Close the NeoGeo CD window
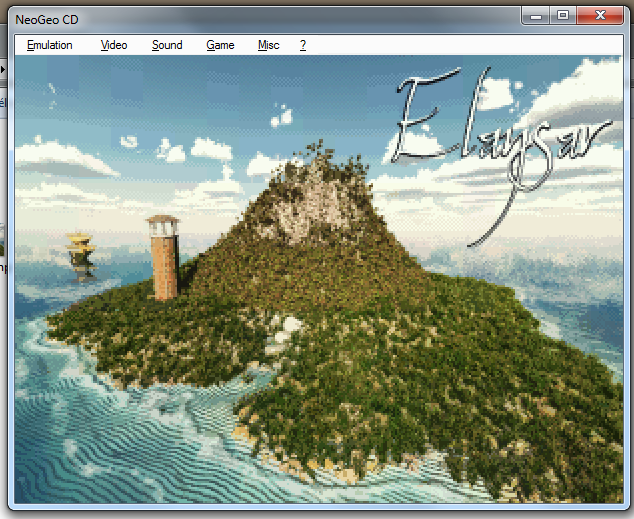 click(x=600, y=16)
